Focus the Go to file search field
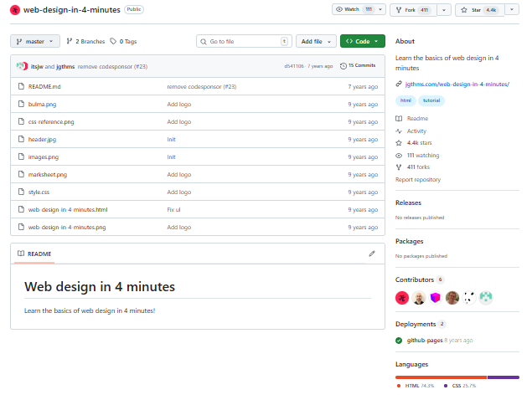Screen dimensions: 532x405 click(244, 41)
